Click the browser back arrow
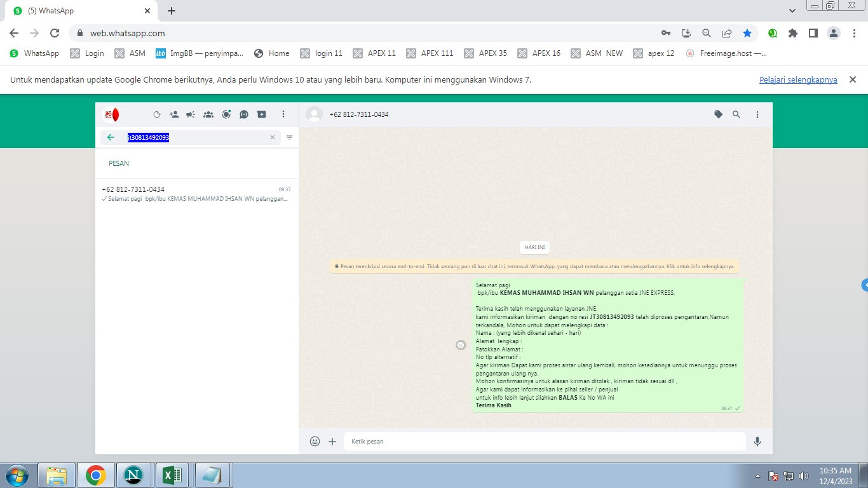 click(x=14, y=33)
